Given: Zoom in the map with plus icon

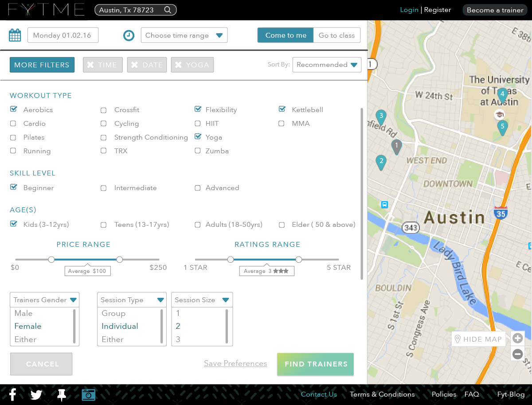Looking at the screenshot, I should (x=517, y=339).
